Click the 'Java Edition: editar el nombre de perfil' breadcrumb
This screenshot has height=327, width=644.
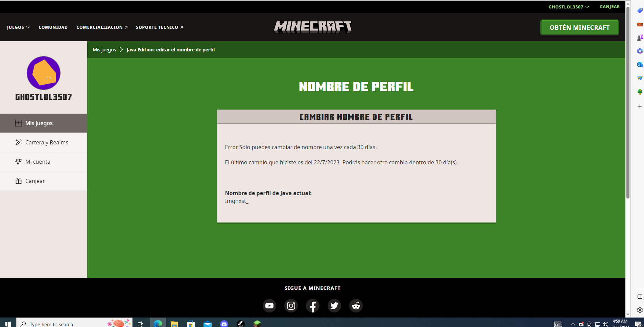[x=171, y=50]
